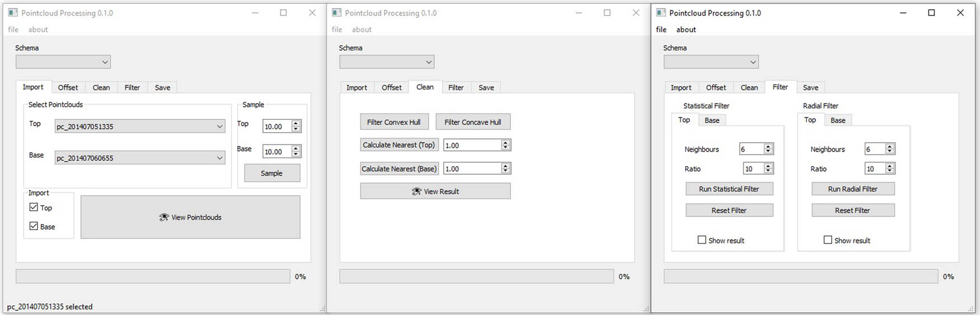Increase the Top sample value with up arrow
This screenshot has width=980, height=315.
(296, 123)
